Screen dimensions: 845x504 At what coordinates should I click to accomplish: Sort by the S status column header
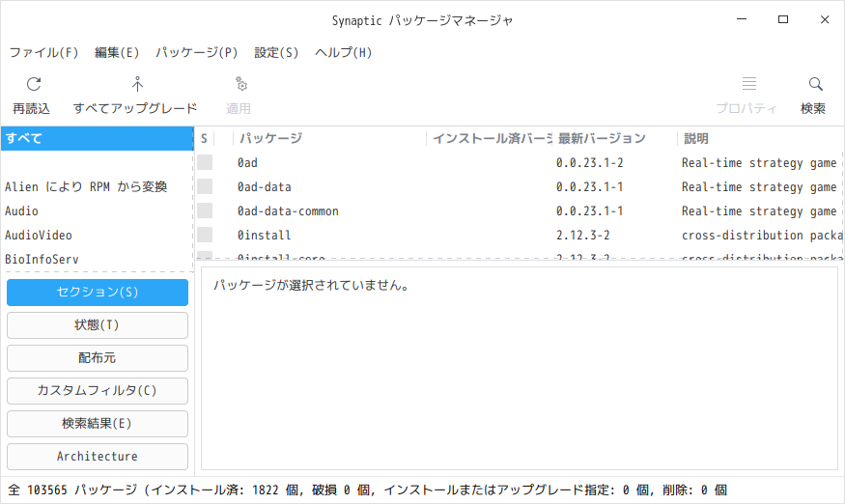(x=204, y=138)
